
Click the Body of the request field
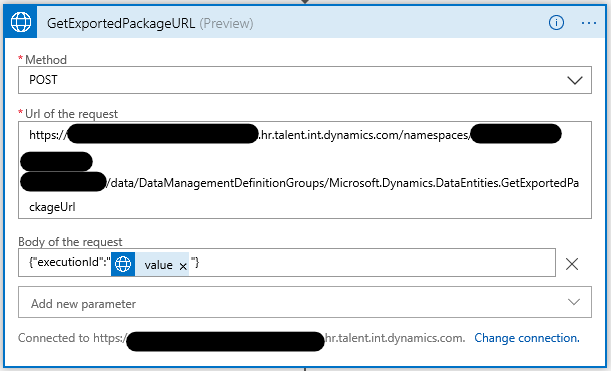coord(287,263)
